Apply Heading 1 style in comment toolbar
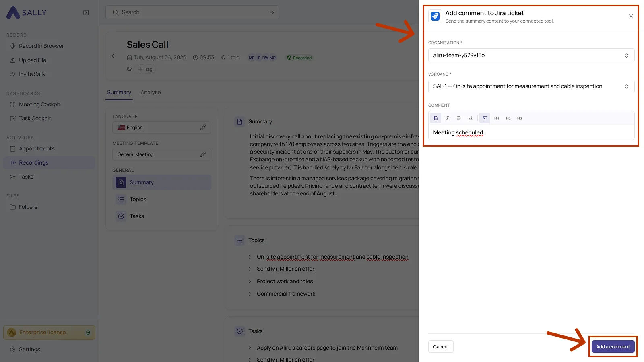 pos(497,118)
